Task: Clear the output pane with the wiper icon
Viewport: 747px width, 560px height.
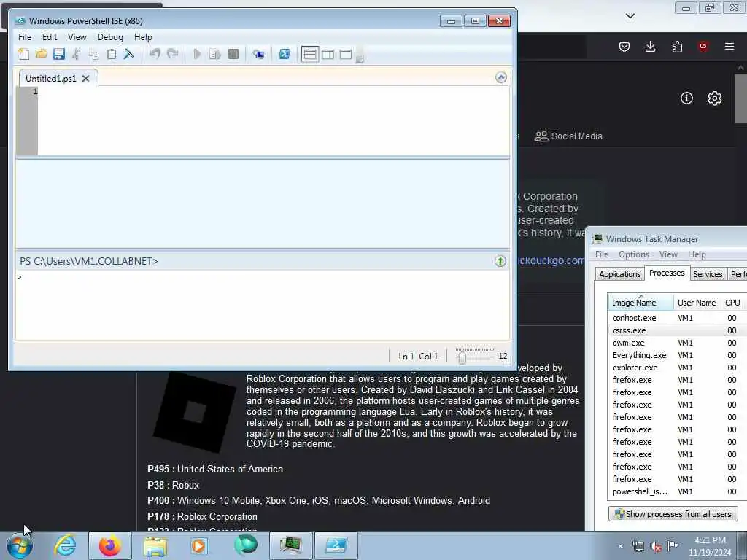Action: [x=129, y=54]
